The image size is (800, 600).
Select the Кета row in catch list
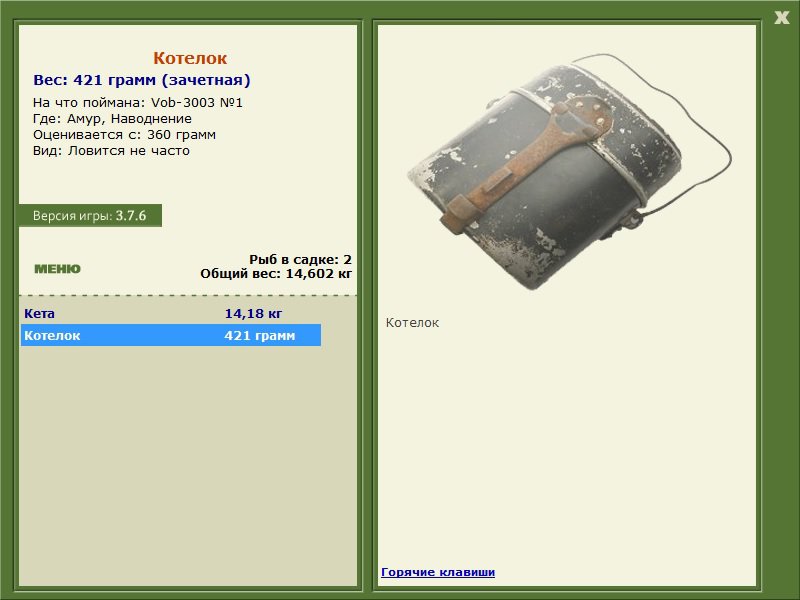[x=171, y=313]
